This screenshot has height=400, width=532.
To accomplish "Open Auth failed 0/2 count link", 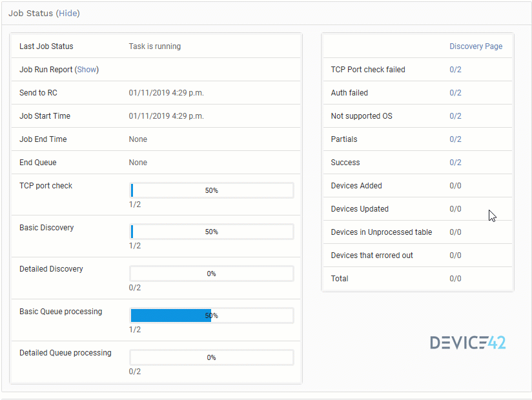I will coord(455,93).
